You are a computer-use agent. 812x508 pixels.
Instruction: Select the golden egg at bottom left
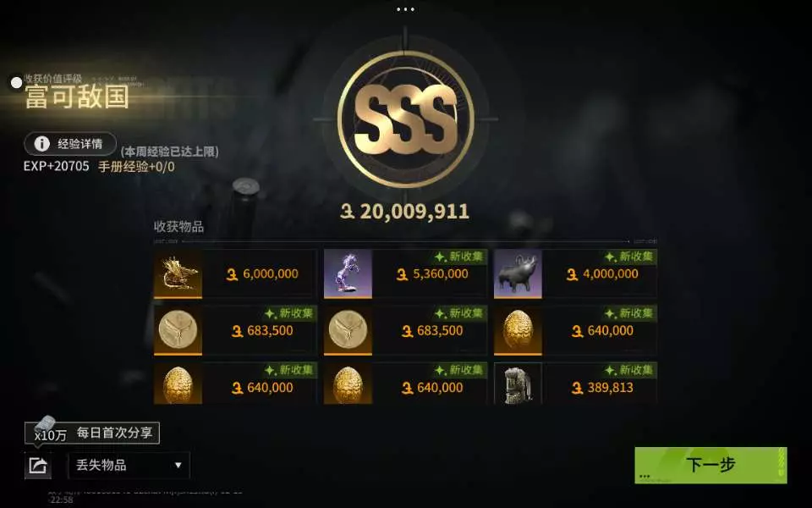click(235, 383)
